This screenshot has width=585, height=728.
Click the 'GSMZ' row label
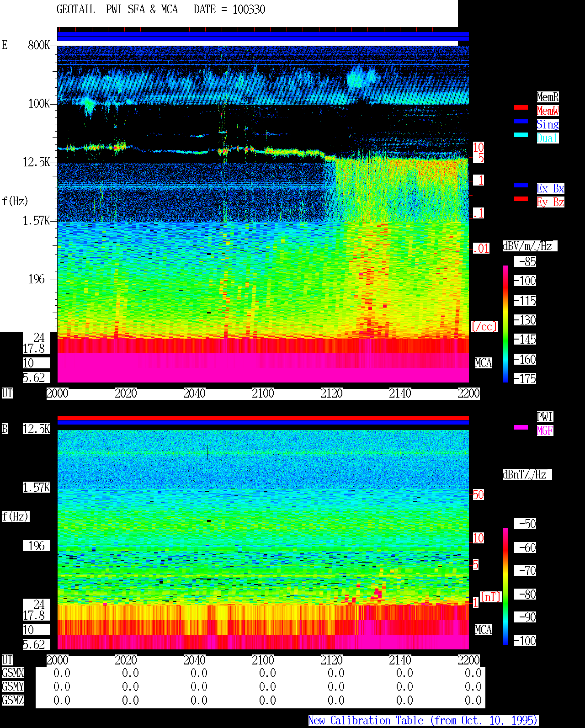13,700
